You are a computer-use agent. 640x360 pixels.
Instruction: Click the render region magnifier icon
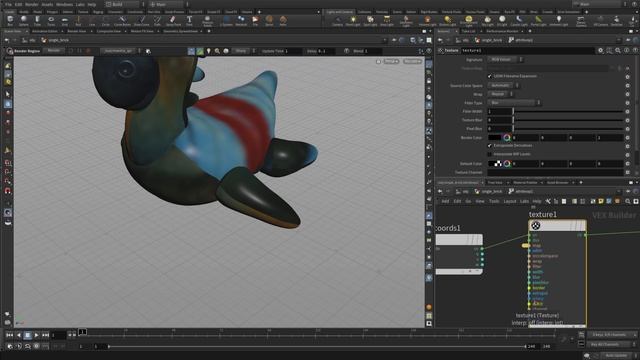[217, 51]
